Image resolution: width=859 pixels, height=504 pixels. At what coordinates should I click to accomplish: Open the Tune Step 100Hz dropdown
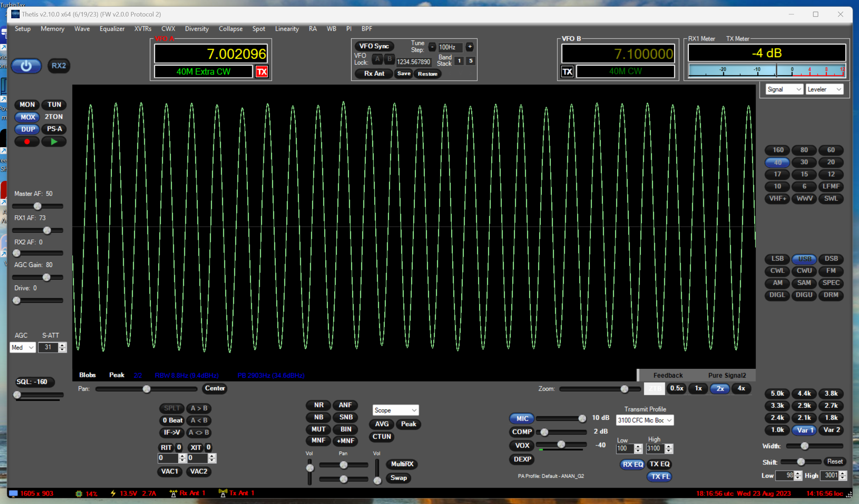coord(450,47)
